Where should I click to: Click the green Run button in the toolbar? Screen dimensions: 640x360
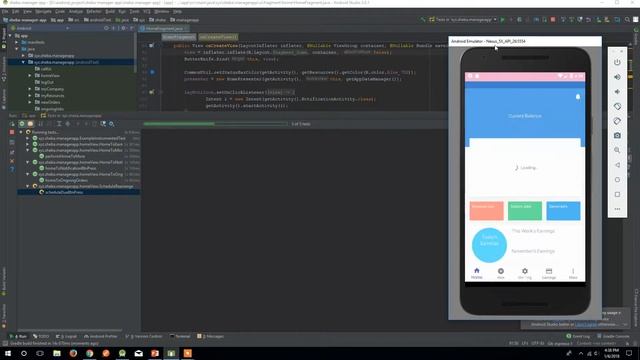pos(502,20)
